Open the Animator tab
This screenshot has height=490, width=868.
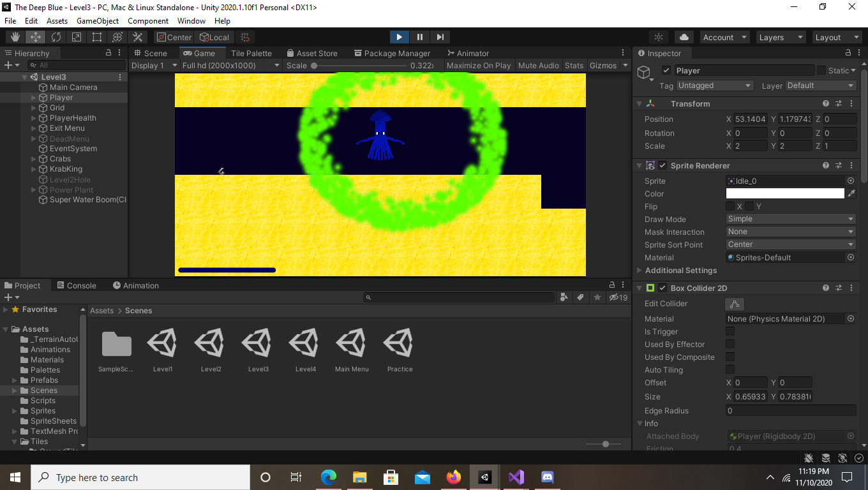[x=468, y=53]
